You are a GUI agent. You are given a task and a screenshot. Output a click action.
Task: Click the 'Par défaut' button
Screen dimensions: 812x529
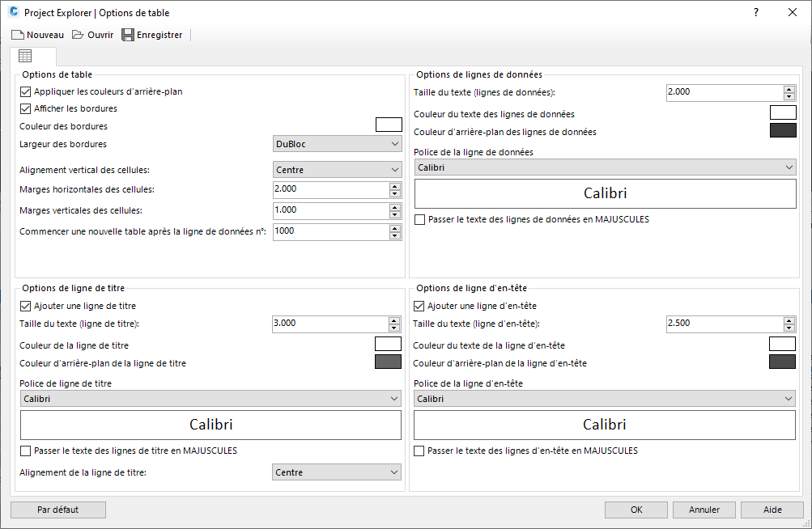click(x=58, y=510)
